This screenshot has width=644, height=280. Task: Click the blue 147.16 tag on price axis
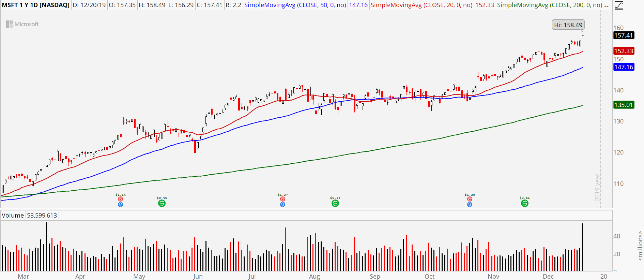pos(624,67)
